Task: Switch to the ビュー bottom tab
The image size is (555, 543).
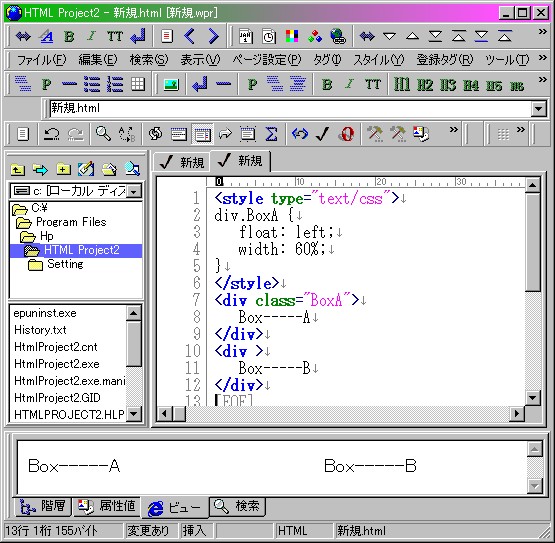Action: tap(174, 508)
